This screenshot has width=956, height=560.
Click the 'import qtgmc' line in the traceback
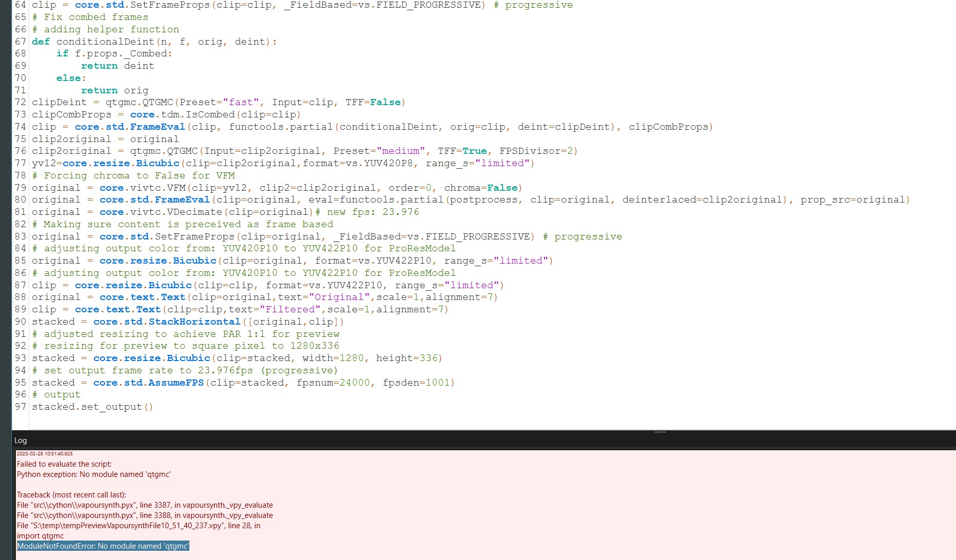(x=41, y=536)
